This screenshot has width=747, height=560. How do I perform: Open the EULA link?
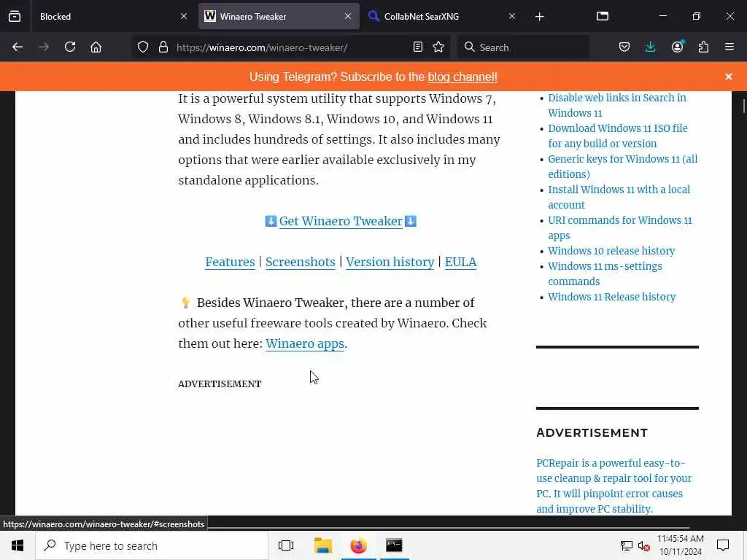(460, 262)
